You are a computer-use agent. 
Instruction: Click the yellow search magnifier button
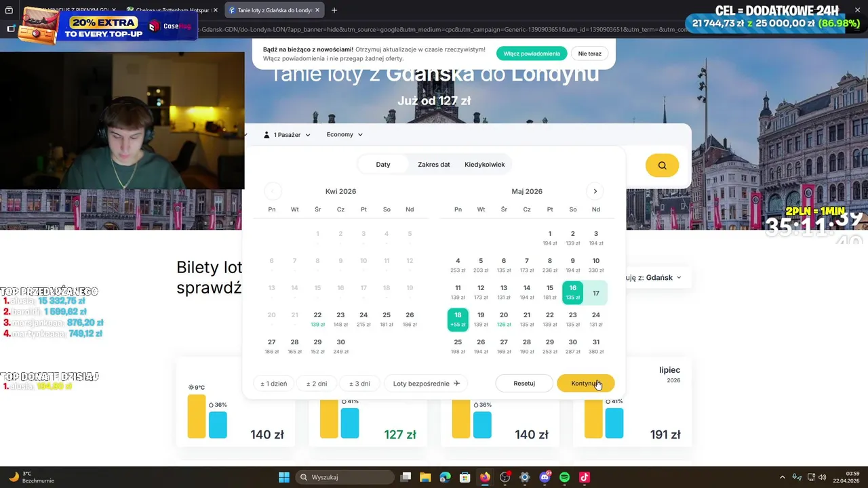[x=662, y=165]
